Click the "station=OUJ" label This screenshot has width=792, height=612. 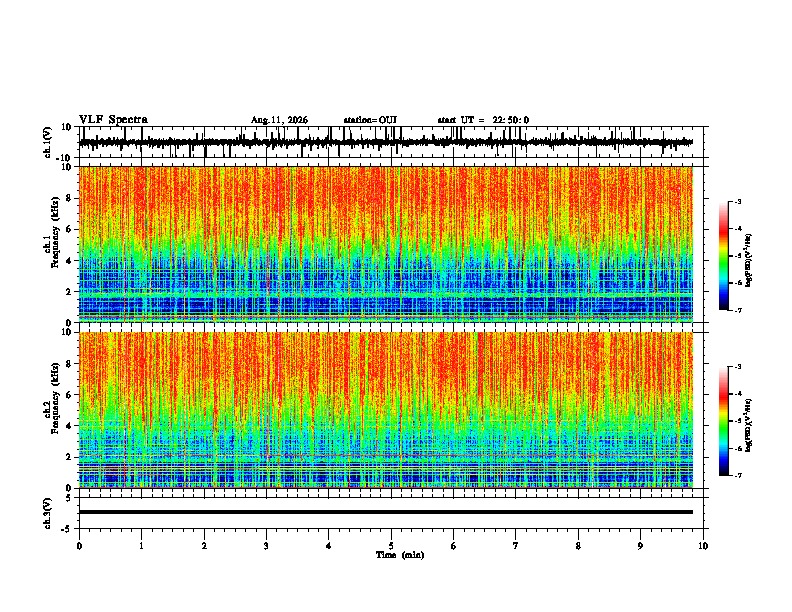click(x=370, y=120)
